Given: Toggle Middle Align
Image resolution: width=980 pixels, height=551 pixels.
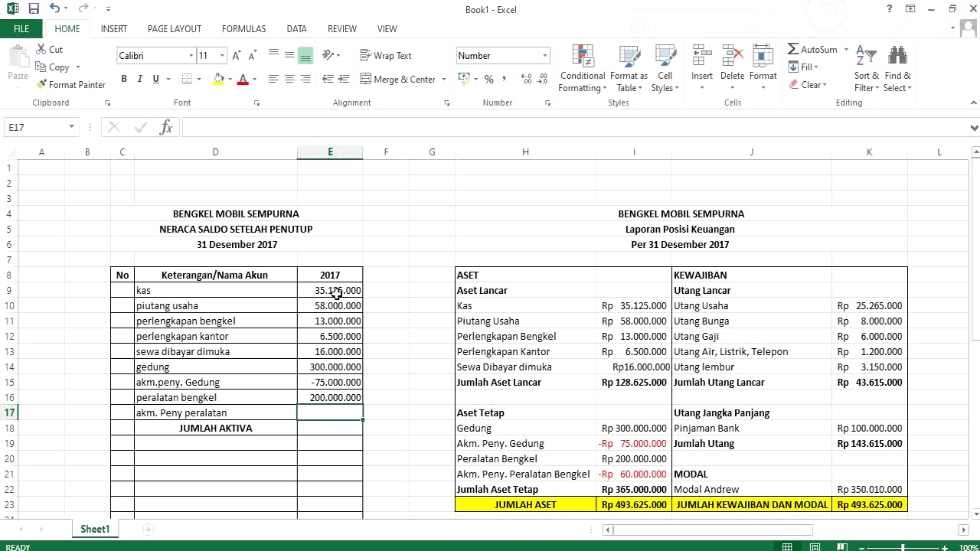Looking at the screenshot, I should tap(289, 55).
